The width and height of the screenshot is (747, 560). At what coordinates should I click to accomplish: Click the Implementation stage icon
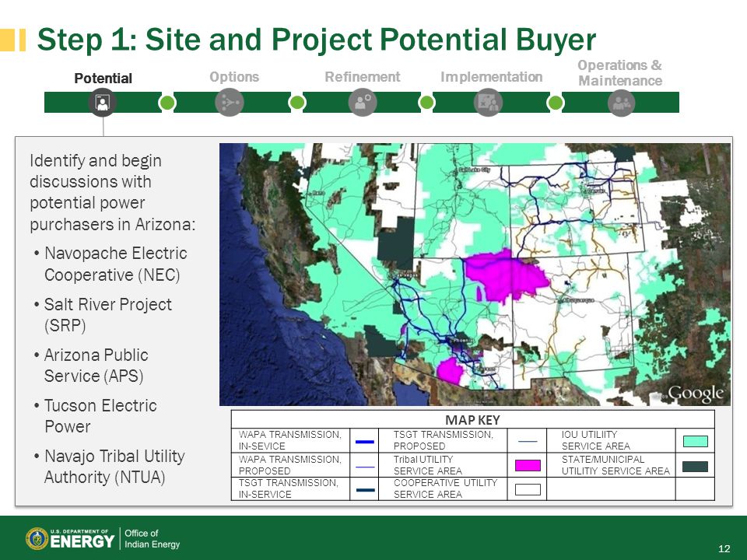click(x=489, y=103)
